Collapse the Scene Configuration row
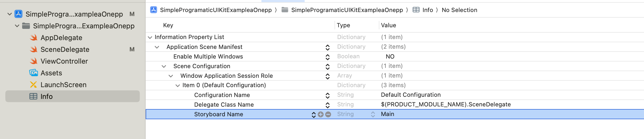 click(164, 66)
